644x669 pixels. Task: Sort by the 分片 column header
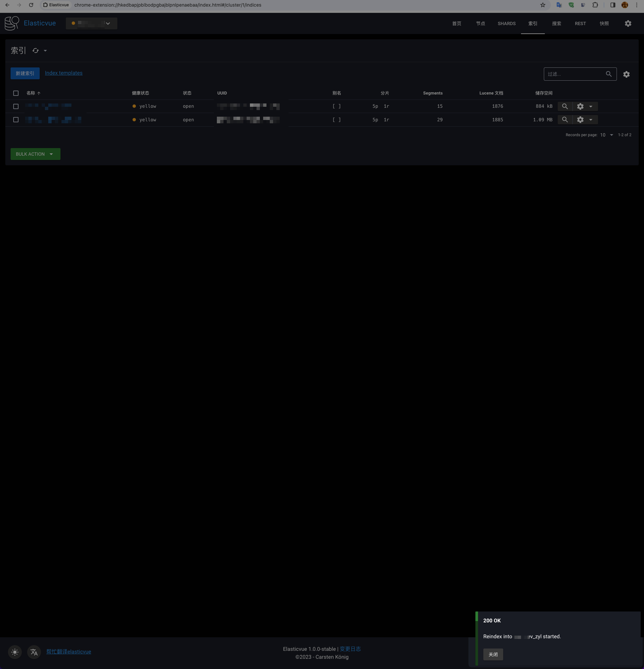pos(385,93)
